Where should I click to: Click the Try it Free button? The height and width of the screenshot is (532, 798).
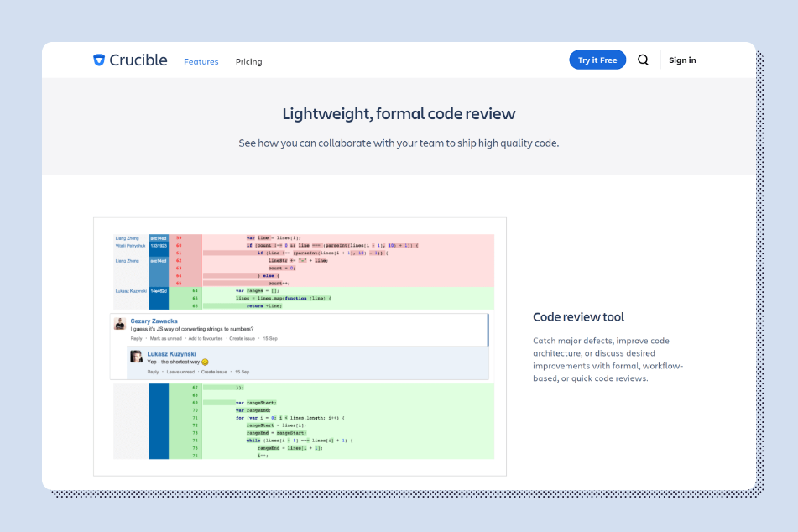point(597,60)
